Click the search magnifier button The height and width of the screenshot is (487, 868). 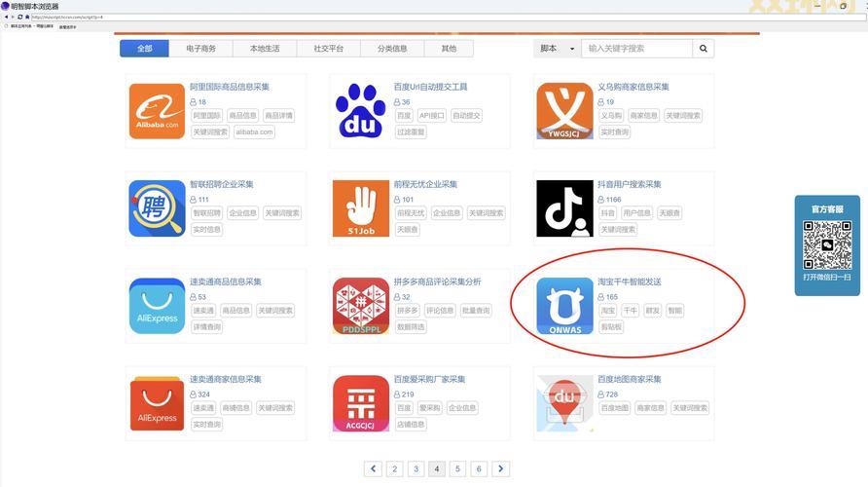(x=704, y=49)
